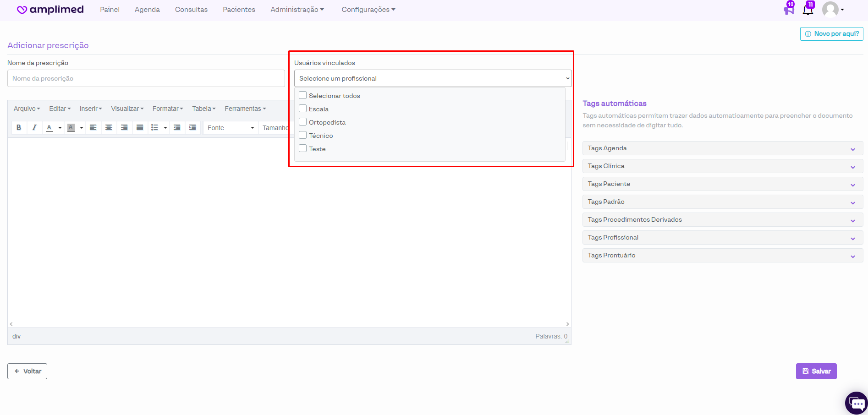Open the Selecione um profissional dropdown
Image resolution: width=868 pixels, height=415 pixels.
[x=433, y=78]
